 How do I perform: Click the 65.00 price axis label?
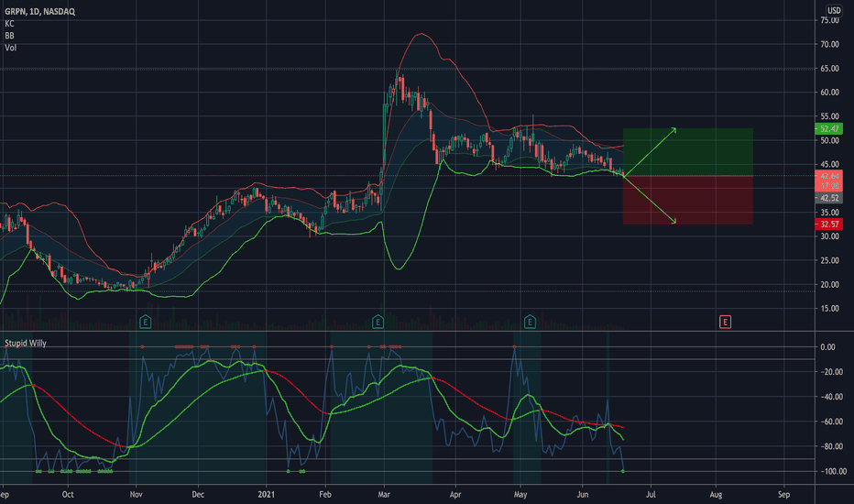click(829, 68)
